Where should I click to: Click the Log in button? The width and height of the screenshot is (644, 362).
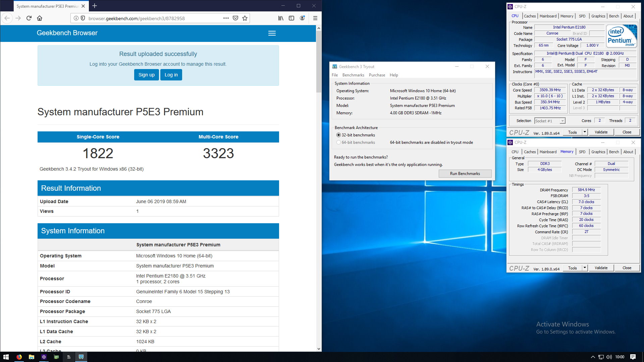tap(171, 75)
